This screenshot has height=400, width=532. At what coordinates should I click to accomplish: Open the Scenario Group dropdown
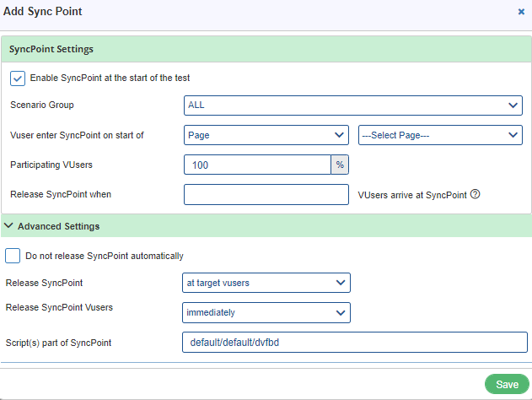pos(352,105)
